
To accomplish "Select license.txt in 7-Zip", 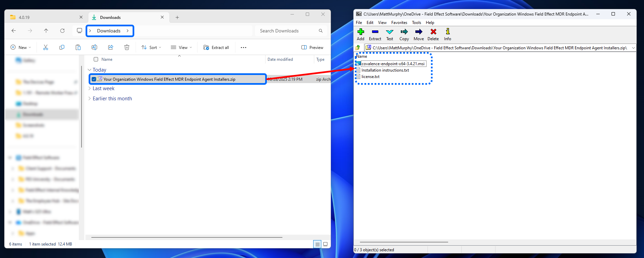I will click(370, 77).
